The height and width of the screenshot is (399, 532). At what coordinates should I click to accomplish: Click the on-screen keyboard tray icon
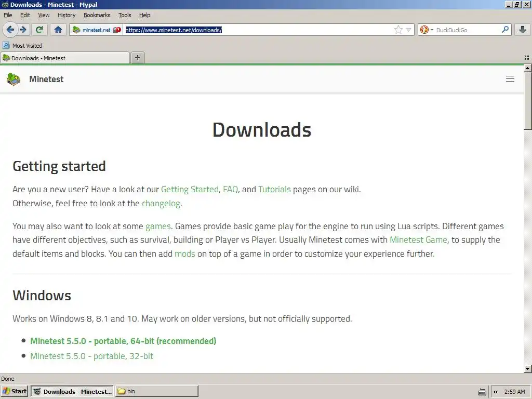click(x=482, y=392)
